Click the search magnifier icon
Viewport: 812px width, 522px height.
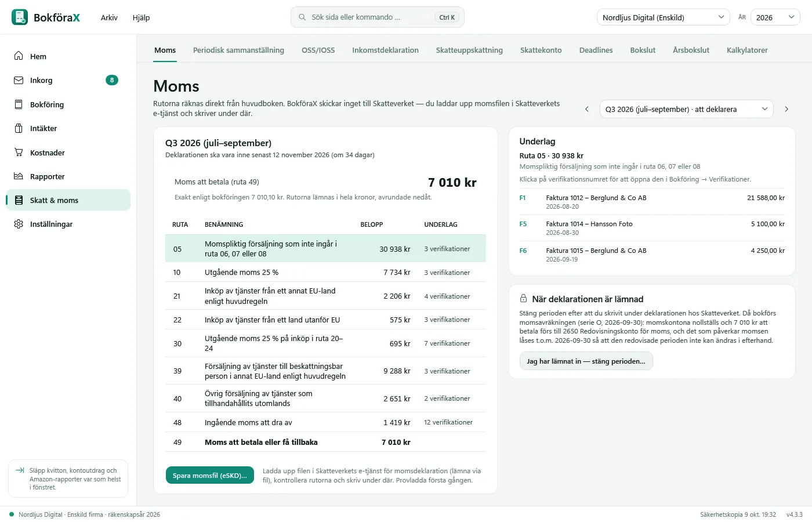[x=302, y=17]
